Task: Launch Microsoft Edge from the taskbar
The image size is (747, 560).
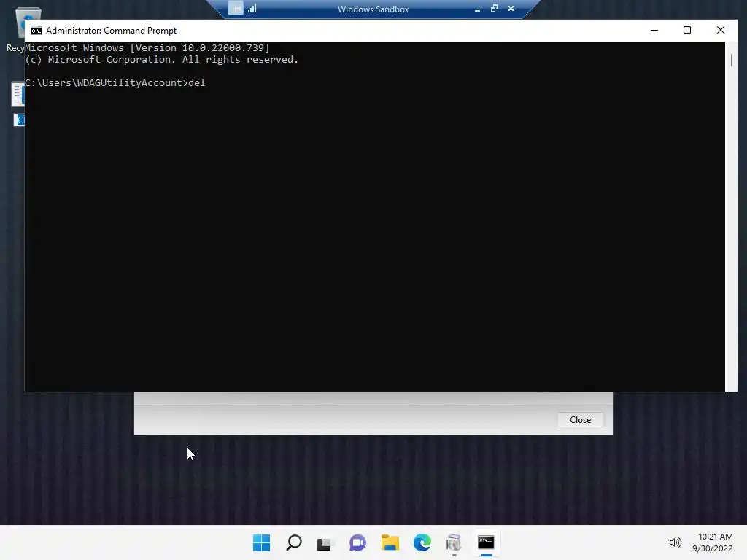Action: point(422,542)
